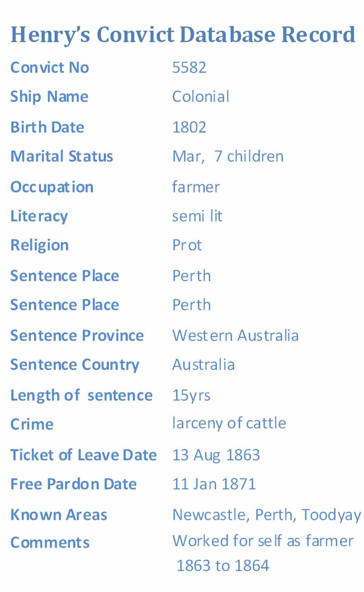Click the Sentence Country value Australia
364x592 pixels.
pyautogui.click(x=204, y=365)
